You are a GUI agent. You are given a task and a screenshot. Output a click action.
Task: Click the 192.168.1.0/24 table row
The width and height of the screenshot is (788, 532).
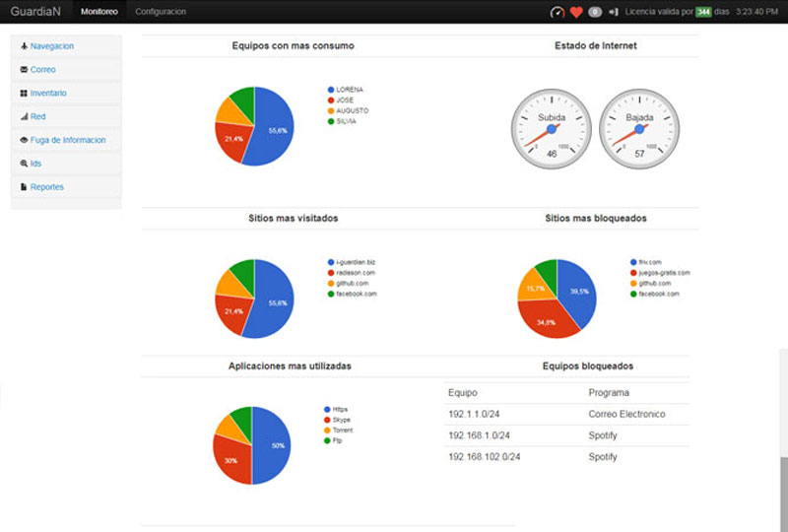tap(566, 435)
